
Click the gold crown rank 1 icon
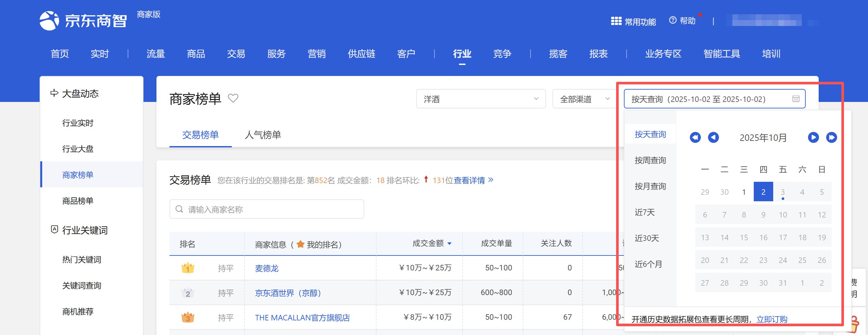[188, 268]
